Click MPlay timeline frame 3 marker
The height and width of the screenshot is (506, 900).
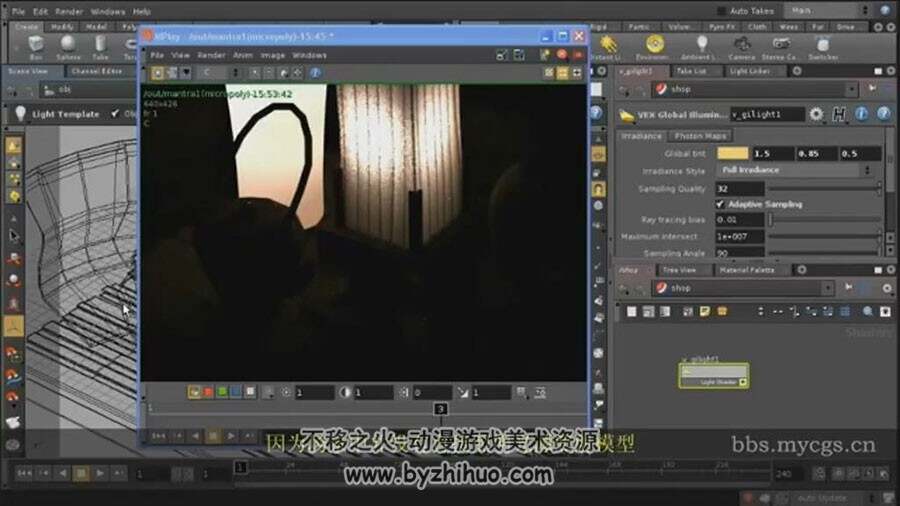[440, 408]
